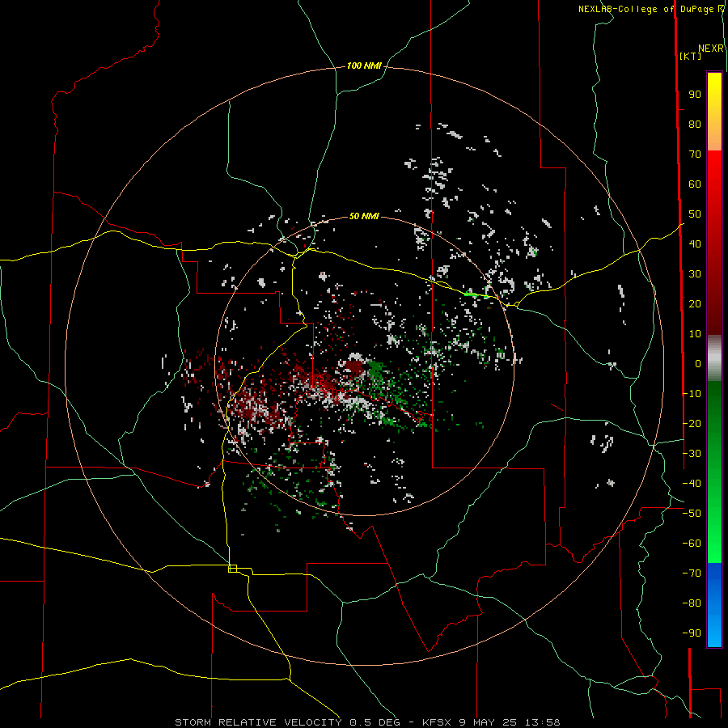Viewport: 728px width, 728px height.
Task: Click the "9 MAY 25" date text
Action: (489, 722)
